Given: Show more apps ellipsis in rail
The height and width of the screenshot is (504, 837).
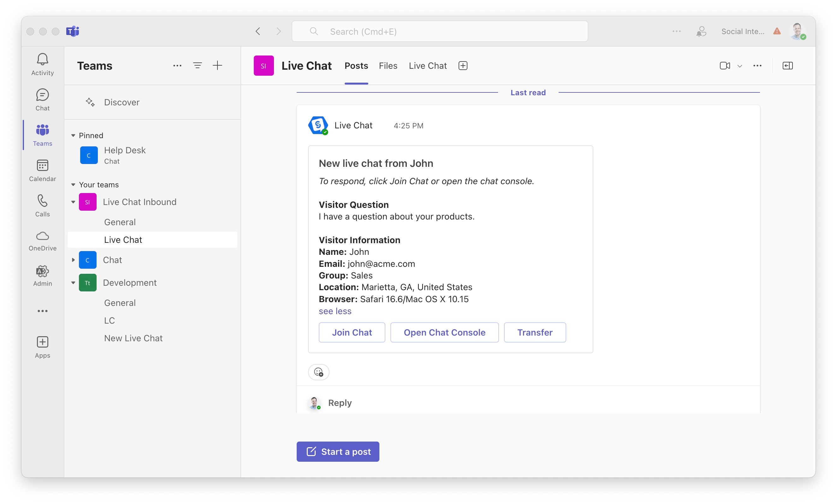Looking at the screenshot, I should pyautogui.click(x=43, y=311).
